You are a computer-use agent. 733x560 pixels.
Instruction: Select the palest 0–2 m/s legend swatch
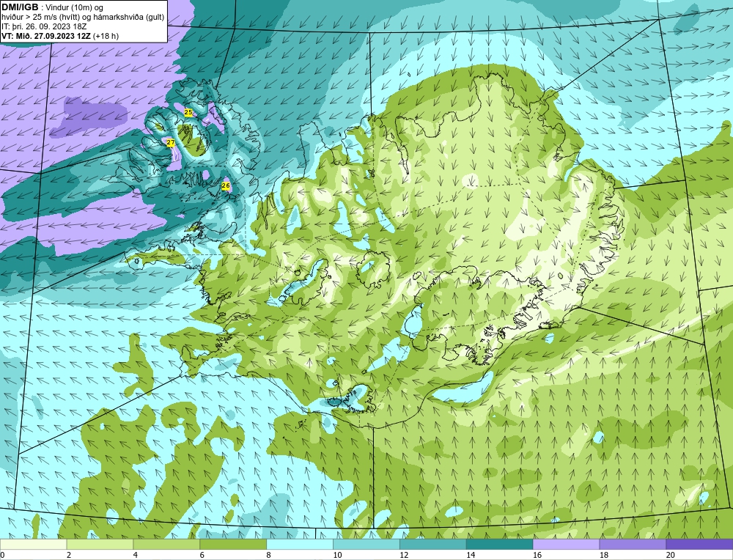click(x=34, y=544)
